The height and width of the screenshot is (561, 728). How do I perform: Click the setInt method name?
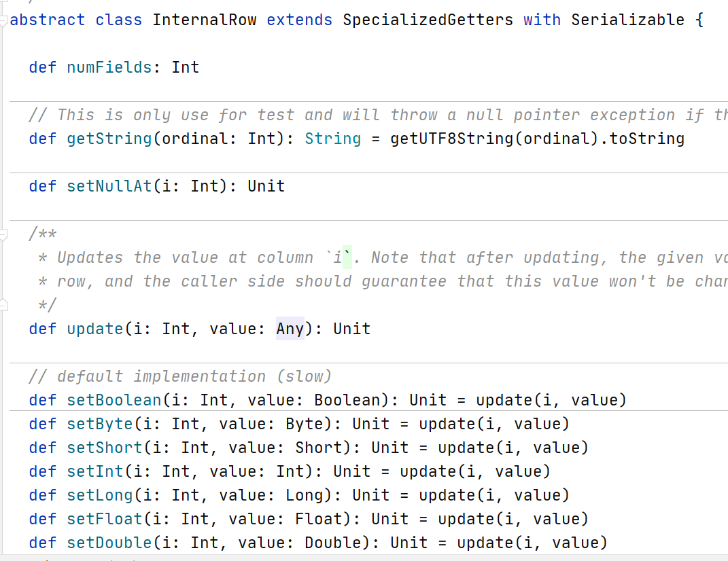pyautogui.click(x=95, y=471)
